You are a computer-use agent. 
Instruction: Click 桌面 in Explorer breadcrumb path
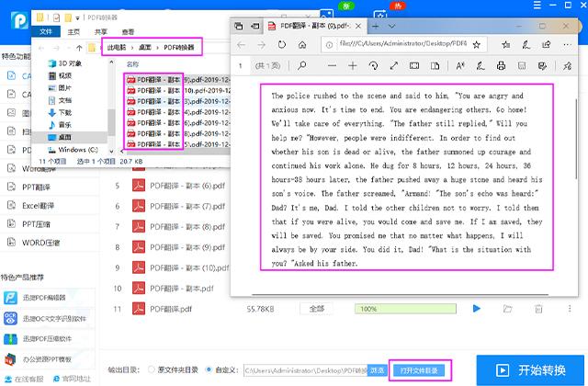point(145,47)
